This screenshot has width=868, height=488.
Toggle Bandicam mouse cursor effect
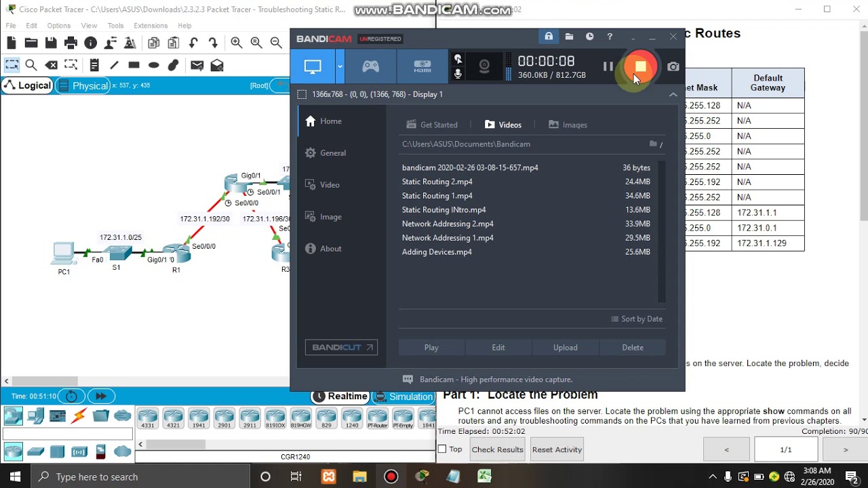coord(458,59)
